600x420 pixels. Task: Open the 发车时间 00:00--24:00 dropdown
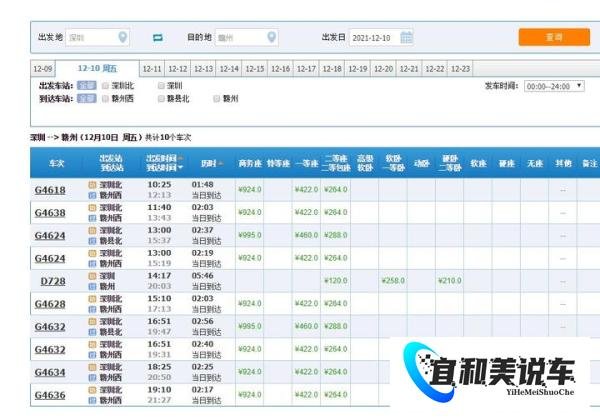(554, 86)
